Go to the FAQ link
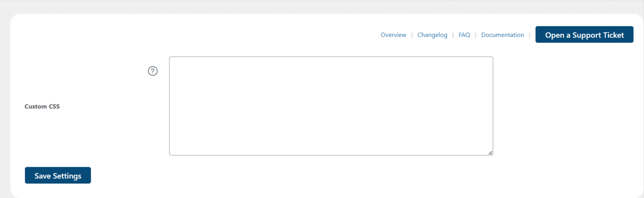This screenshot has height=198, width=644. pyautogui.click(x=464, y=35)
